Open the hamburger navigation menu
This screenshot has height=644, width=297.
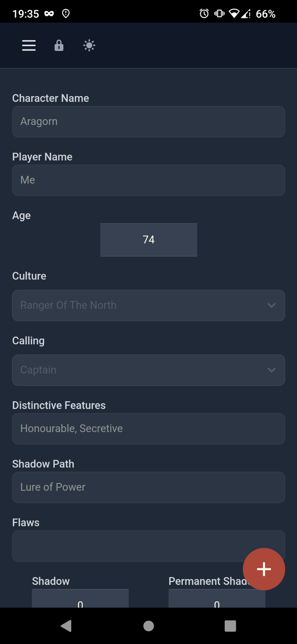pos(29,45)
